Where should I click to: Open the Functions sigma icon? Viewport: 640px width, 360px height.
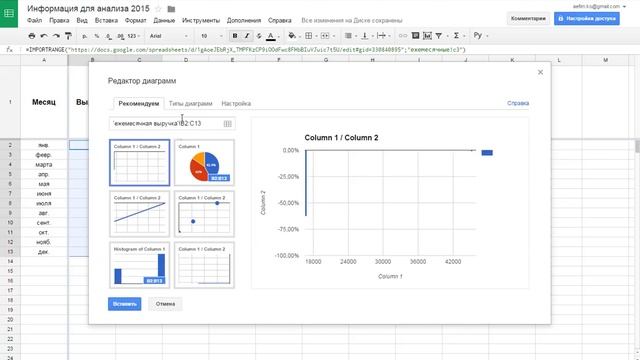(x=458, y=36)
